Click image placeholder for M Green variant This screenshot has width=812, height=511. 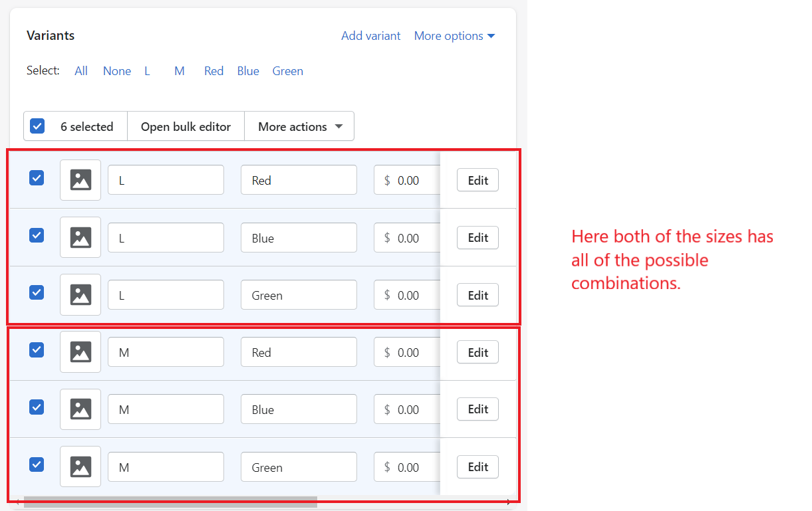coord(80,466)
